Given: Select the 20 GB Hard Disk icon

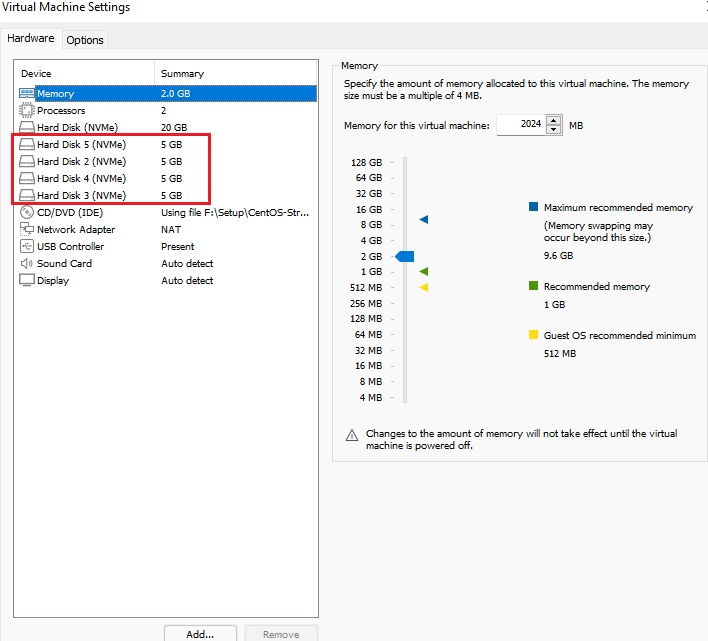Looking at the screenshot, I should coord(27,128).
